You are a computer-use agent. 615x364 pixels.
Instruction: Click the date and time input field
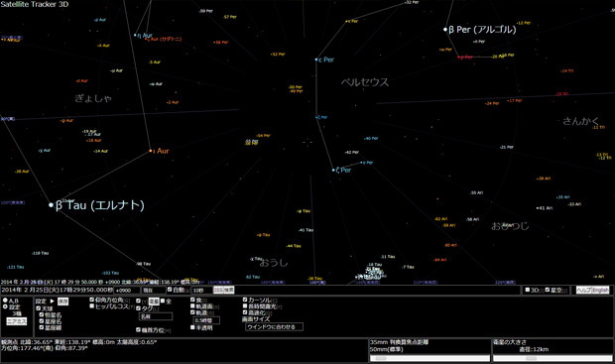(x=58, y=290)
